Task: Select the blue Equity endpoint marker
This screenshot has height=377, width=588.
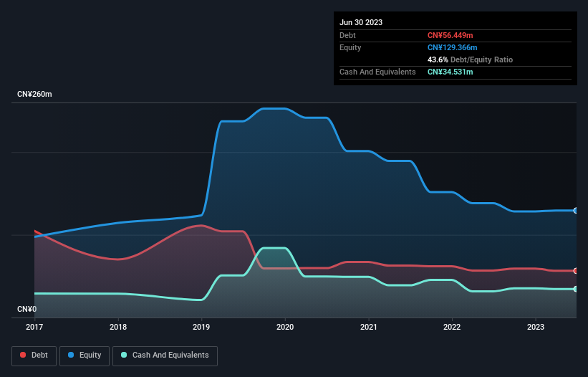Action: [x=576, y=211]
